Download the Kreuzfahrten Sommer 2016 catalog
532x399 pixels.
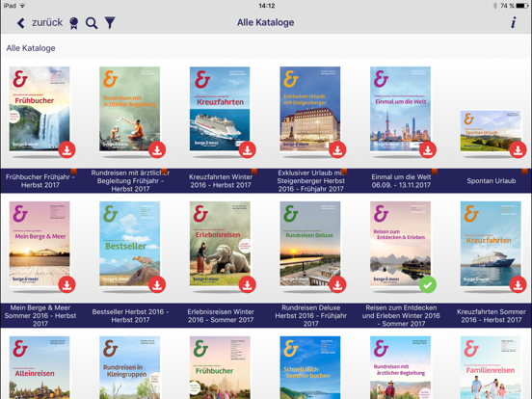[x=519, y=284]
